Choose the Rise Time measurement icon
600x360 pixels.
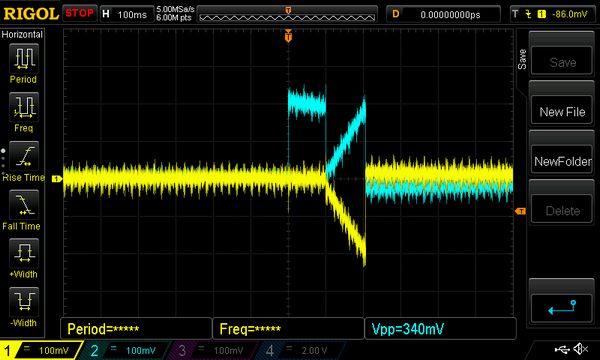click(x=24, y=156)
